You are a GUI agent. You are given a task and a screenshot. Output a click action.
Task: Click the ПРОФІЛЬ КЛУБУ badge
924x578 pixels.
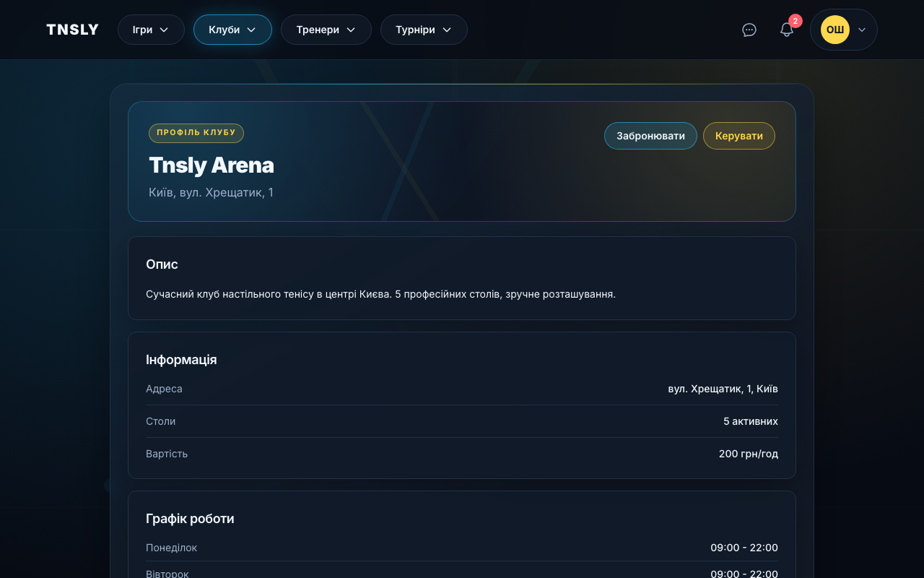coord(196,133)
